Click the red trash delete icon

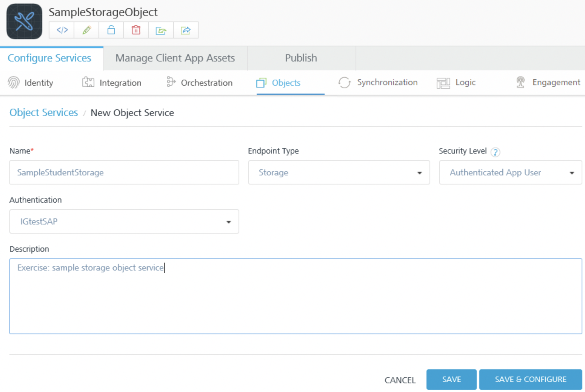pos(136,30)
